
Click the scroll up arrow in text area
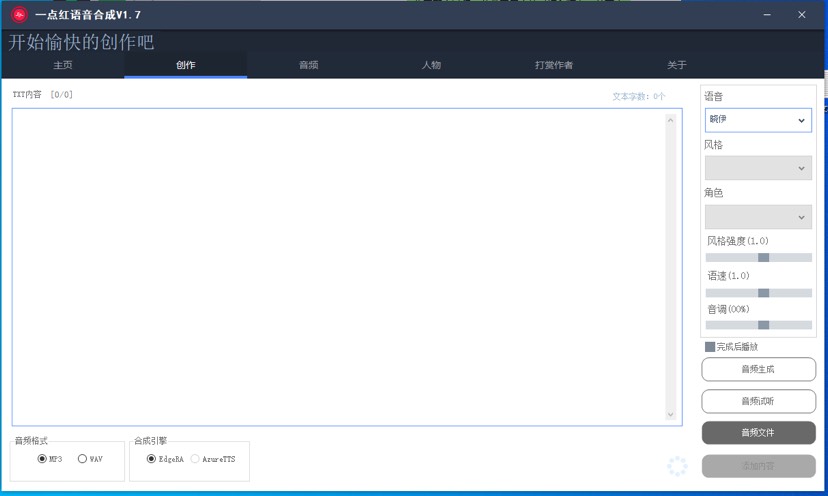[x=671, y=120]
